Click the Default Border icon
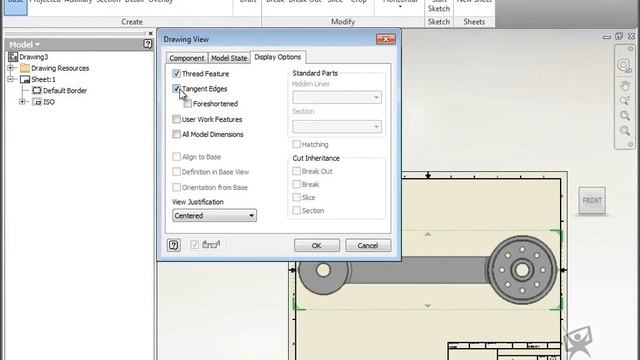Image resolution: width=640 pixels, height=360 pixels. click(37, 90)
